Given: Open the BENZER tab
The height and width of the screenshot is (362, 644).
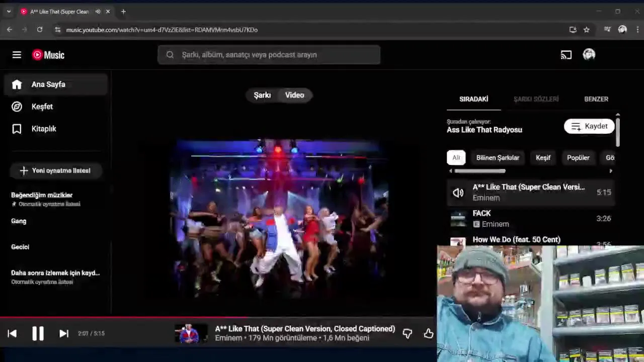Looking at the screenshot, I should (596, 99).
